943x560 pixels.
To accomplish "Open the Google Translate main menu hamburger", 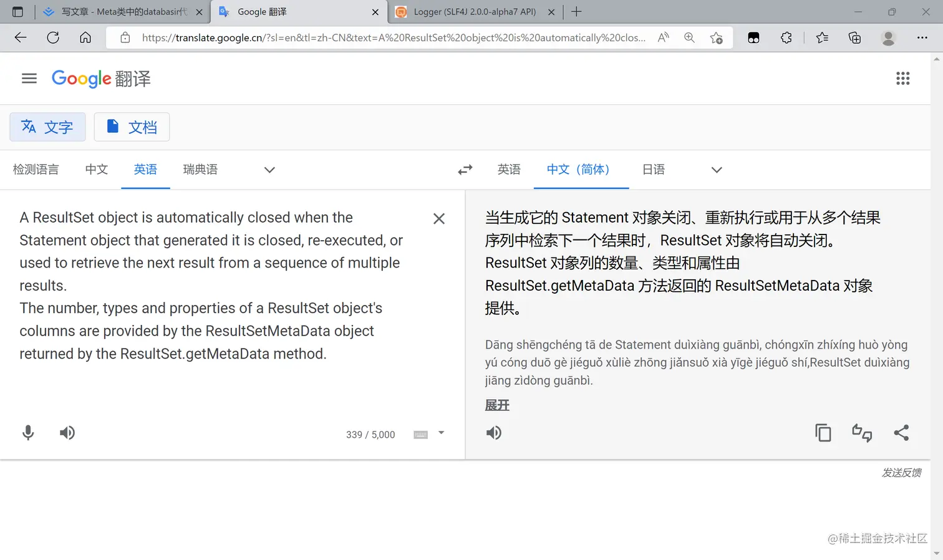I will coord(29,79).
